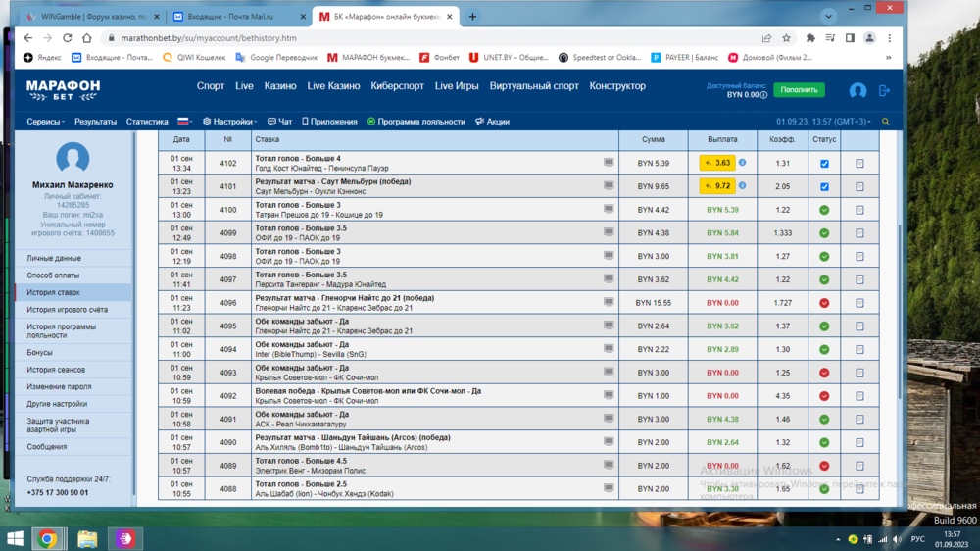The height and width of the screenshot is (551, 980).
Task: Open the Киберспорт section
Action: pos(397,86)
